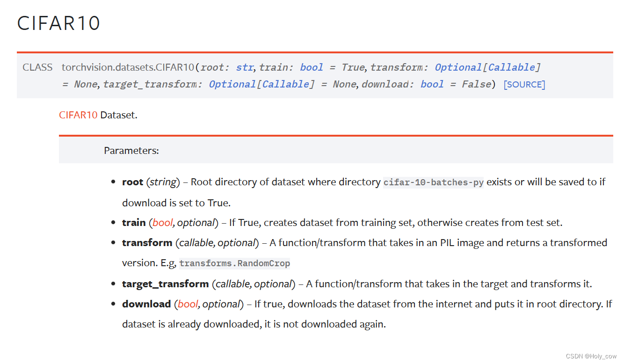The image size is (624, 364).
Task: Click '= True' default value in signature
Action: pos(347,67)
